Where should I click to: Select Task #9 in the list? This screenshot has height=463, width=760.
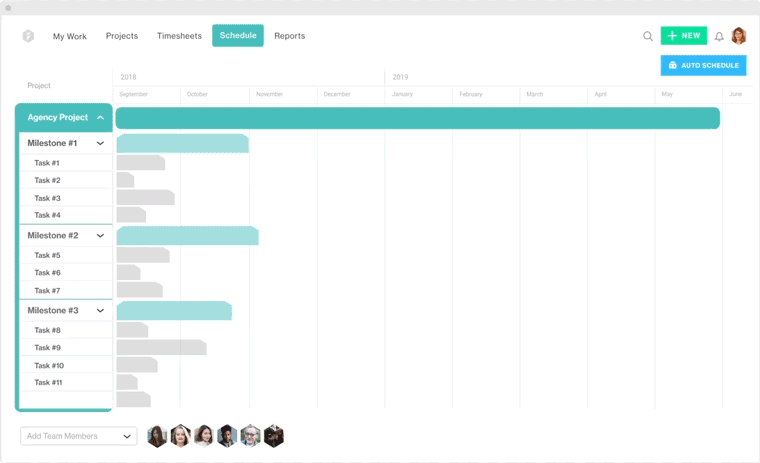[47, 348]
